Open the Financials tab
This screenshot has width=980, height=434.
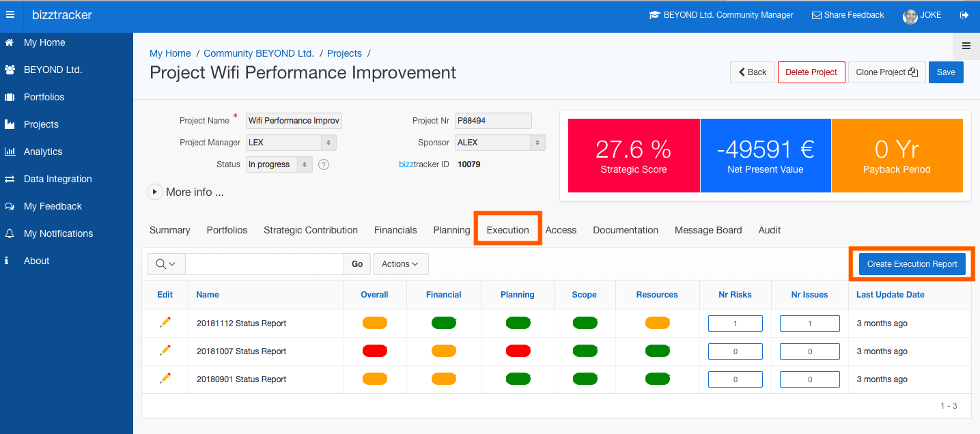tap(395, 230)
